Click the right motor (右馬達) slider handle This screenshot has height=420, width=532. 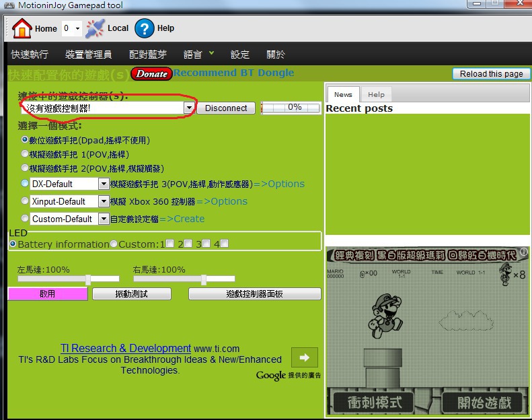click(204, 279)
